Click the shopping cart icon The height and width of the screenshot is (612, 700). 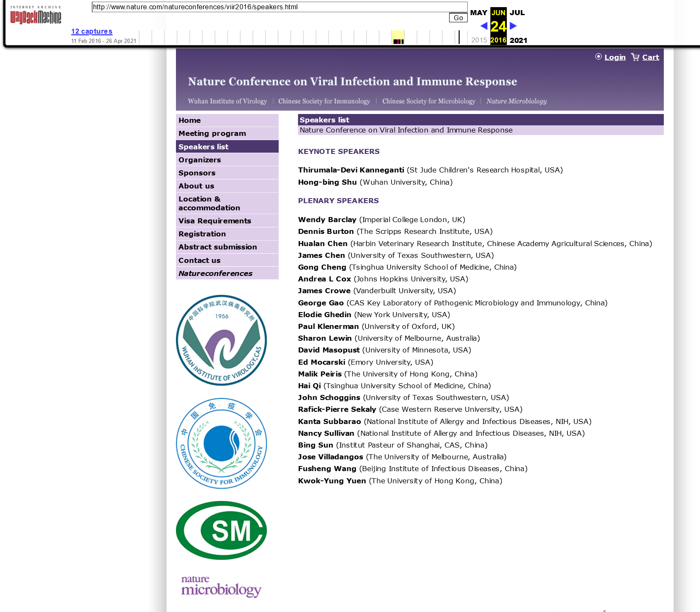[635, 57]
